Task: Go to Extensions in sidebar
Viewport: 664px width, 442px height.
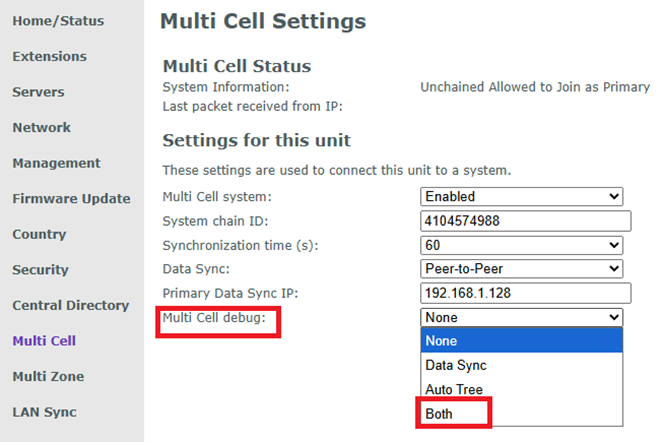Action: pos(49,57)
